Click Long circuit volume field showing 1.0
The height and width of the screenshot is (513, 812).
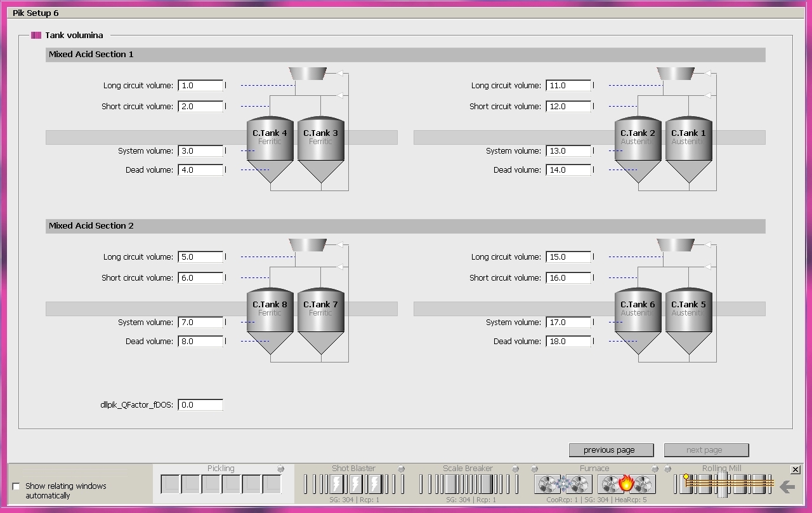click(x=200, y=86)
